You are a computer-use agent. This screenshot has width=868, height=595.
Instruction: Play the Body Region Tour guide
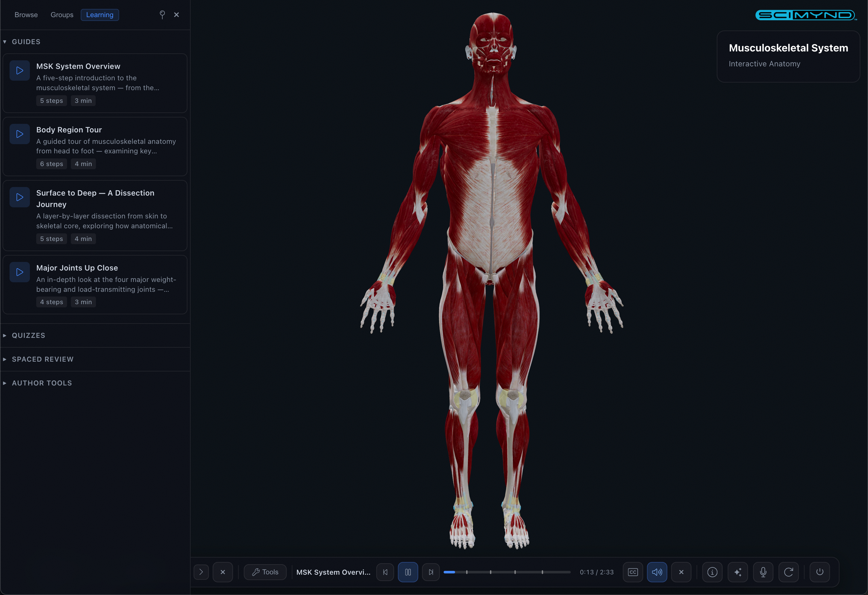click(19, 134)
